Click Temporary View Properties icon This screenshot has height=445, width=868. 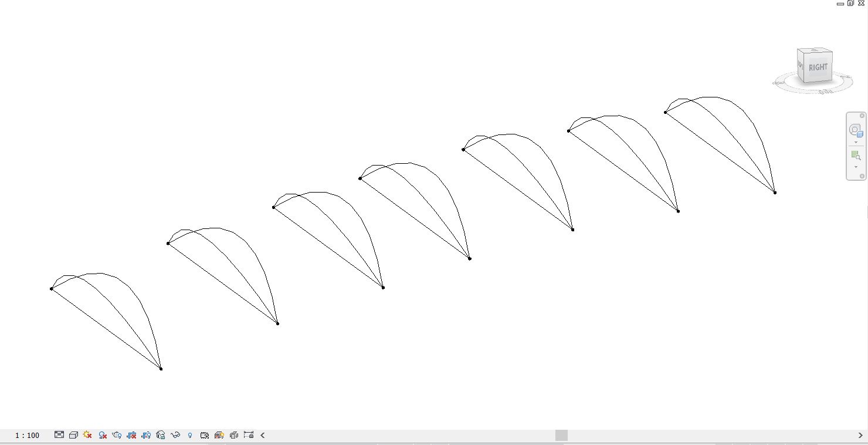click(205, 435)
